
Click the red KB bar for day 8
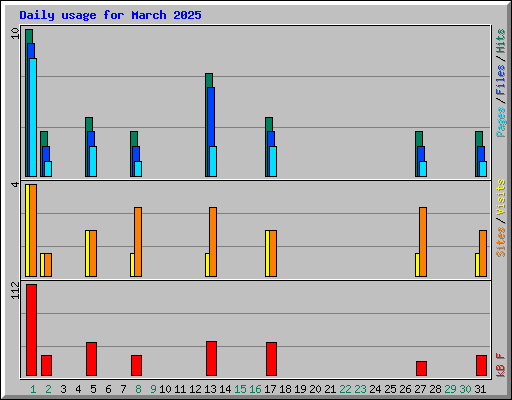[136, 366]
